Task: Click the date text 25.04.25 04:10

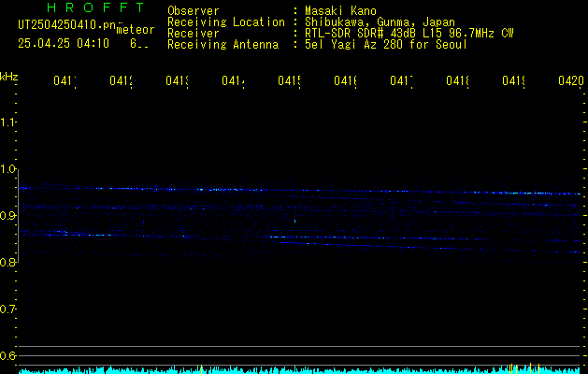Action: pos(64,44)
